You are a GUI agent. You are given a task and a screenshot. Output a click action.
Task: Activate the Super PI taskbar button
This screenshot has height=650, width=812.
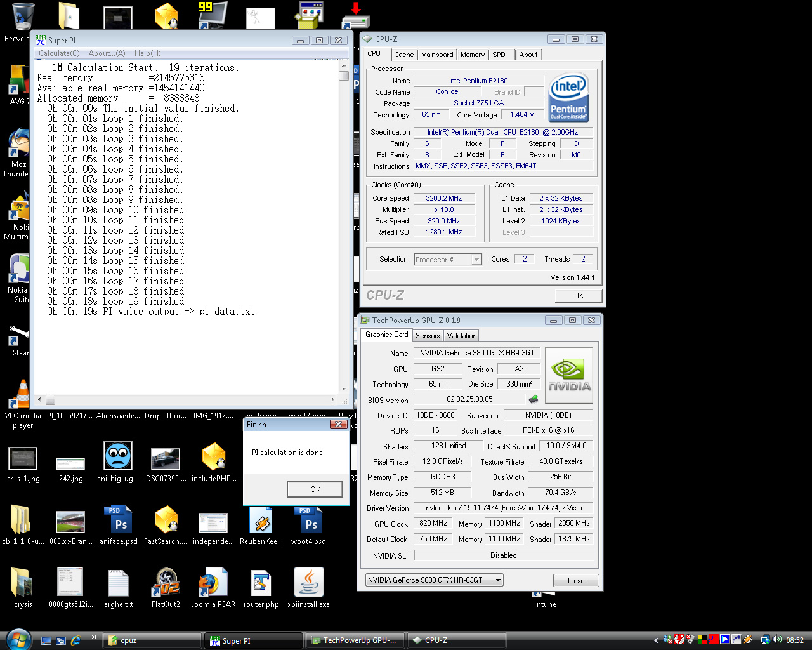254,640
